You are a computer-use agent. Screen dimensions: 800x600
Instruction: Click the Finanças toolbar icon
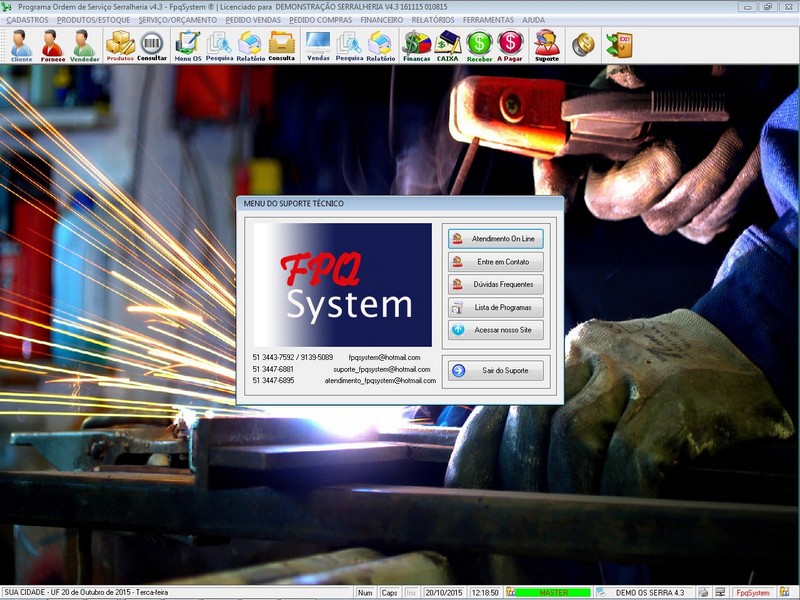click(415, 45)
